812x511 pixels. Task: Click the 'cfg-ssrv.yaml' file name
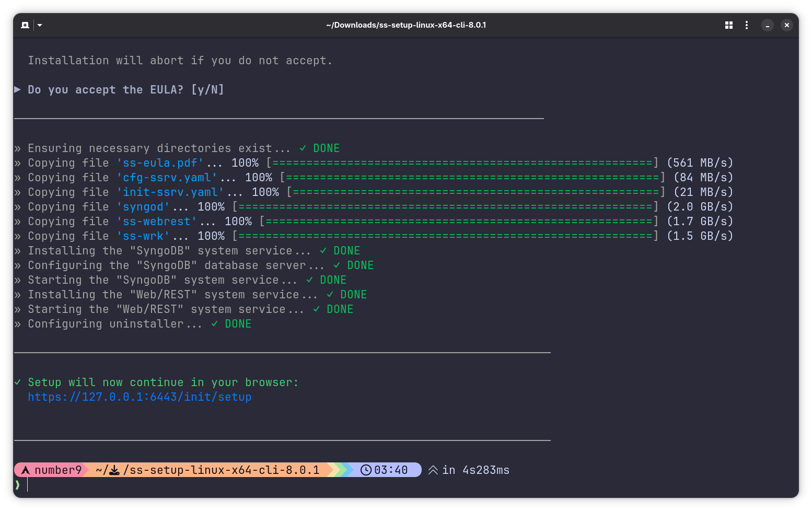click(x=167, y=178)
